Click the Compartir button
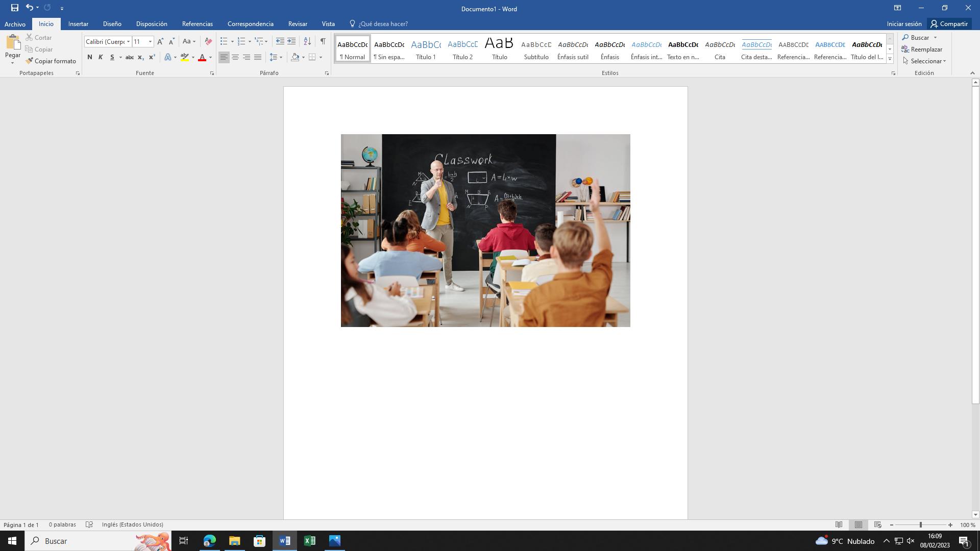 [949, 24]
